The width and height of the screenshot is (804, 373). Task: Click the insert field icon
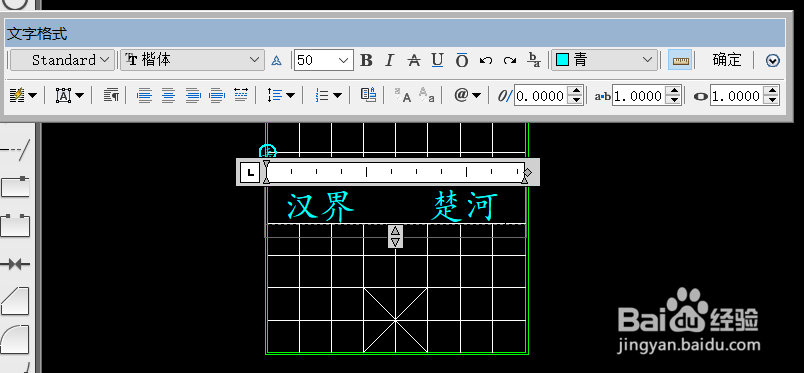coord(368,95)
